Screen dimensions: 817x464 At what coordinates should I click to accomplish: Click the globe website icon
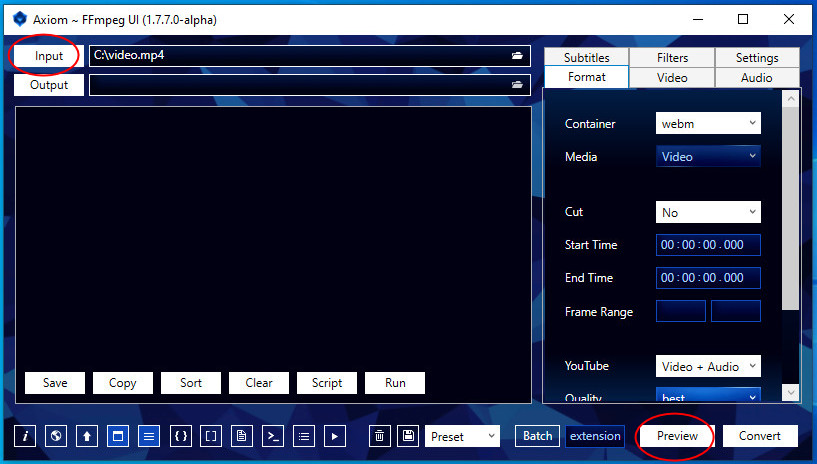tap(56, 436)
